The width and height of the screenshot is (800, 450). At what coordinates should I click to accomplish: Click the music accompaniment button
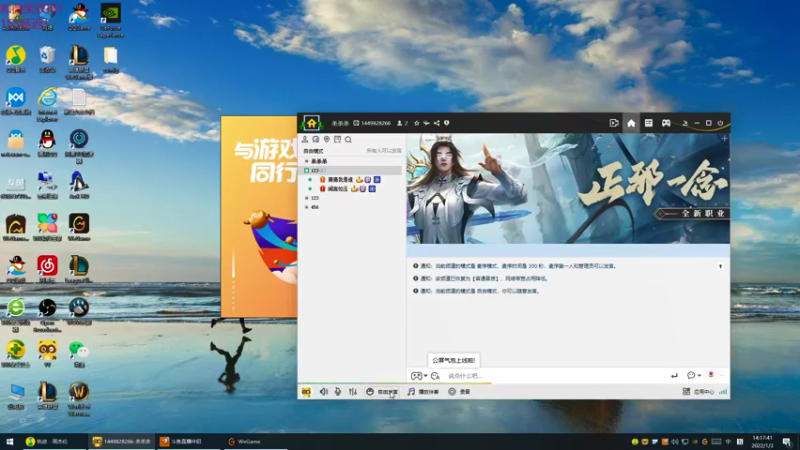click(423, 392)
